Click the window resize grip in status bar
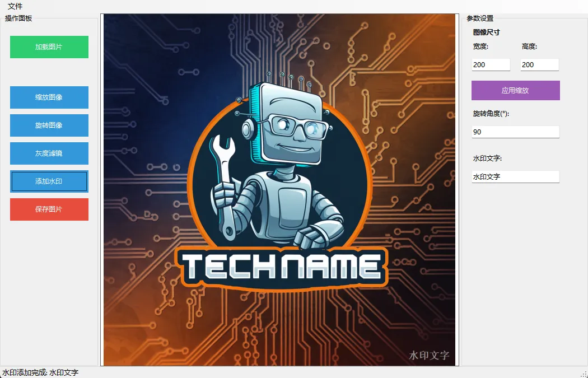 click(x=584, y=374)
